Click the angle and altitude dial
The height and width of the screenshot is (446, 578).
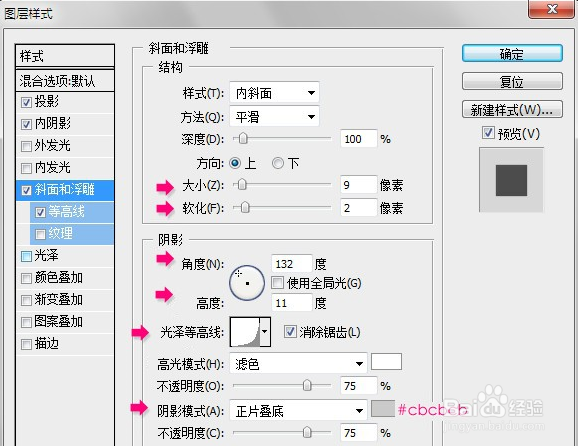coord(247,283)
